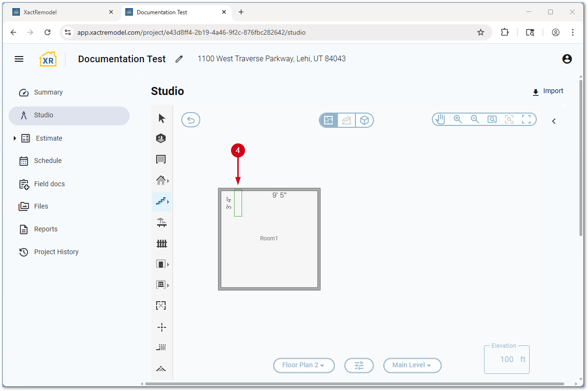Open the Main Level dropdown
Screen dimensions: 588x391
click(x=412, y=365)
